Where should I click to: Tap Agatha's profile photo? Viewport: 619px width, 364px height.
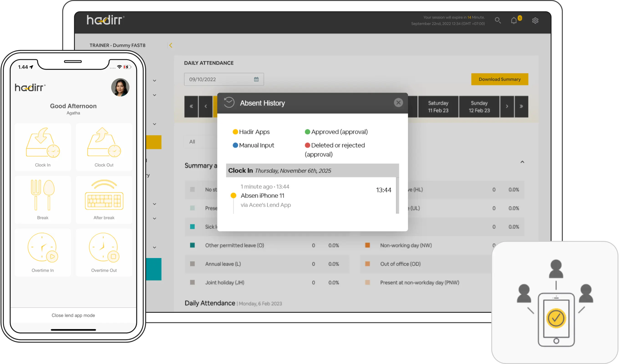[120, 87]
